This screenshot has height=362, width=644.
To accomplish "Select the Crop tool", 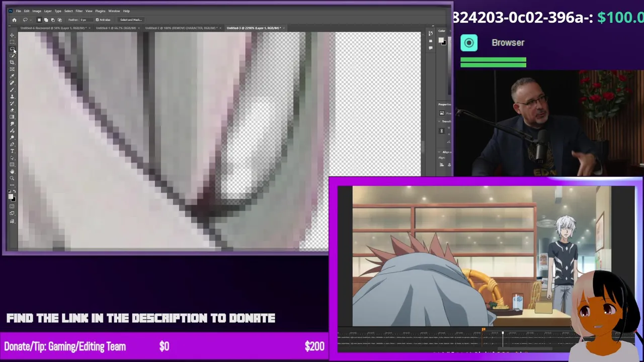I will 12,63.
